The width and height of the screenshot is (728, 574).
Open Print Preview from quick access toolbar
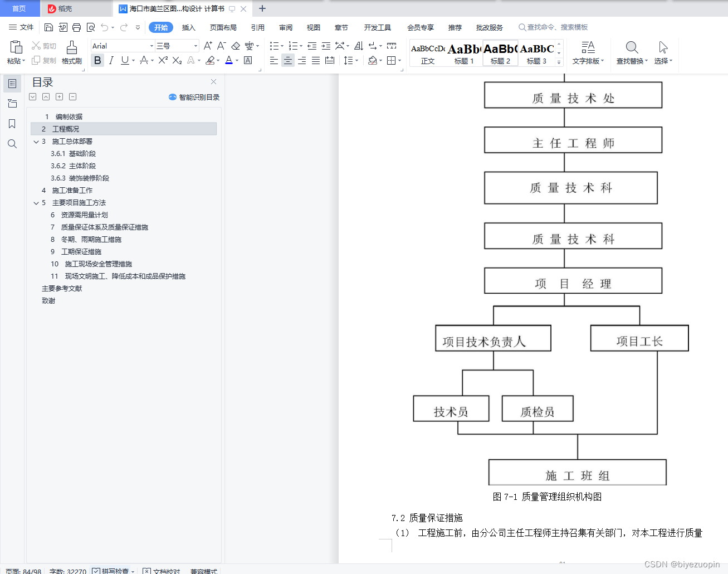(x=91, y=27)
